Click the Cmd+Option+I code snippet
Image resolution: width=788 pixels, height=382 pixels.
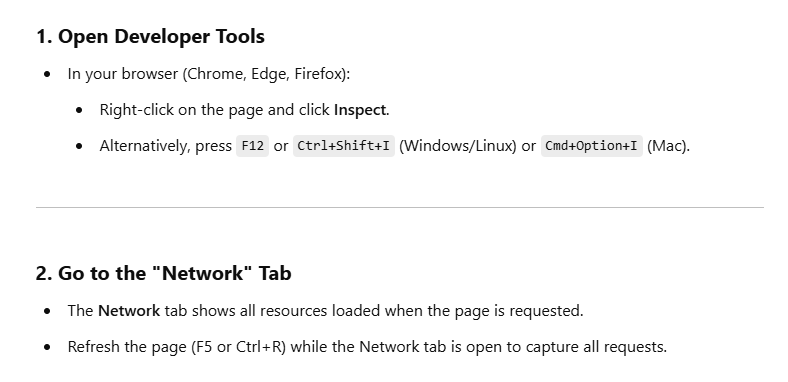coord(592,146)
